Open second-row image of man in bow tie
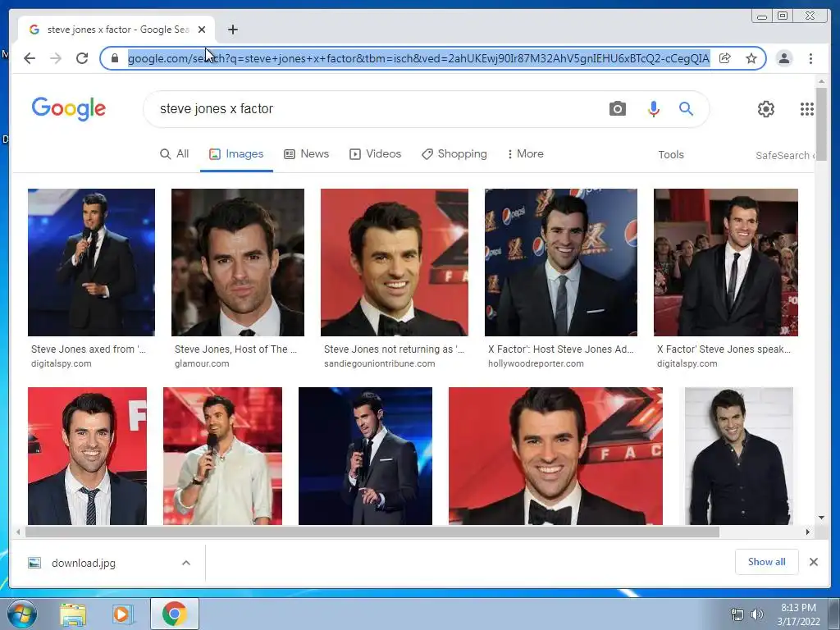The height and width of the screenshot is (630, 840). click(x=555, y=456)
